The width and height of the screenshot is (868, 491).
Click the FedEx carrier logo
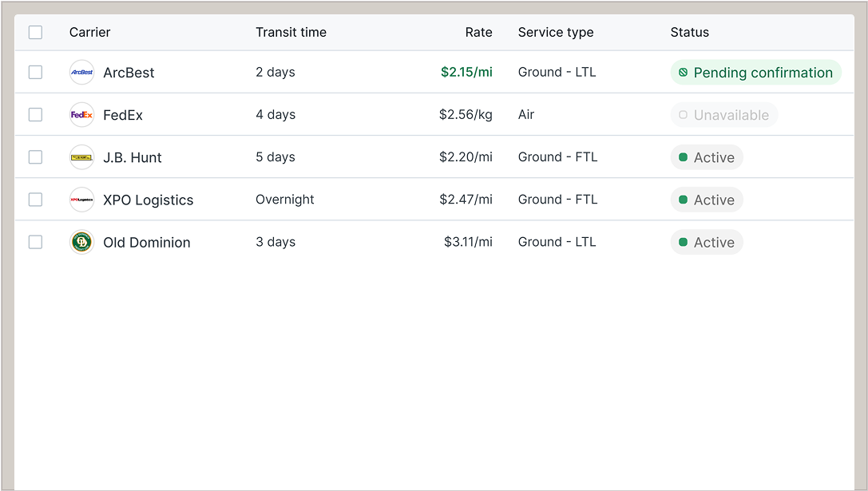(82, 115)
